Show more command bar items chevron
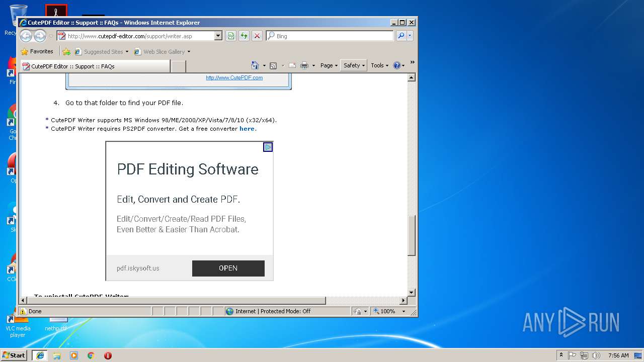The height and width of the screenshot is (362, 644). point(412,62)
